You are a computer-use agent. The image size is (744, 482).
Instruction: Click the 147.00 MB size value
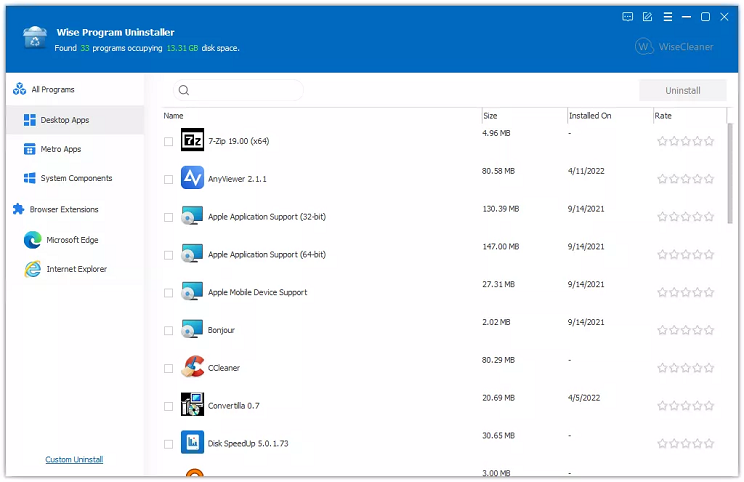point(501,247)
